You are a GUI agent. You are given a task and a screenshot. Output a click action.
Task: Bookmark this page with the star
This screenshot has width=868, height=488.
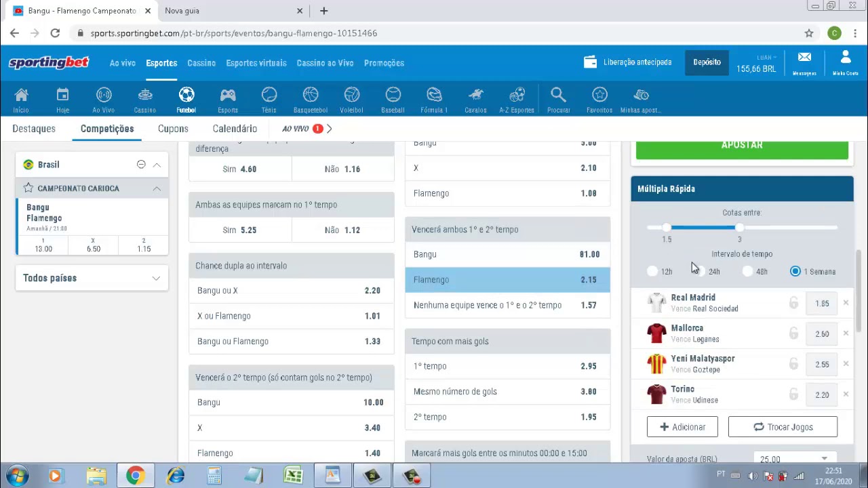[809, 33]
